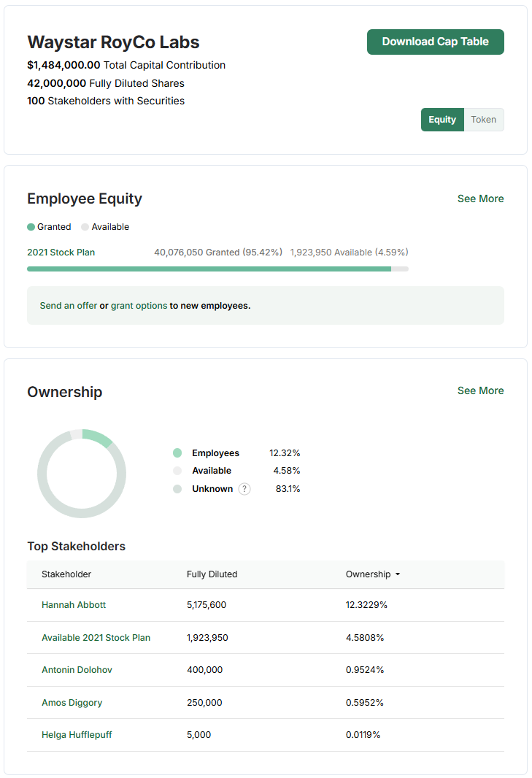Click the grant options link
The image size is (532, 778).
tap(139, 306)
